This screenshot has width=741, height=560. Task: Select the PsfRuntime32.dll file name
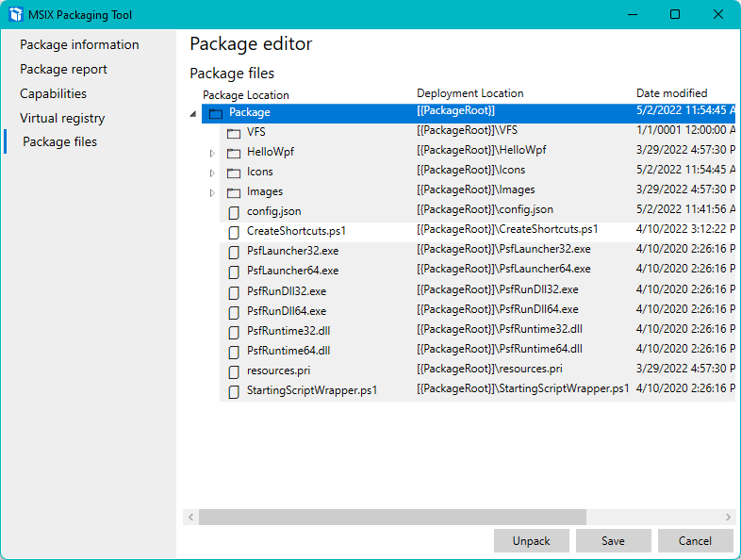point(288,331)
